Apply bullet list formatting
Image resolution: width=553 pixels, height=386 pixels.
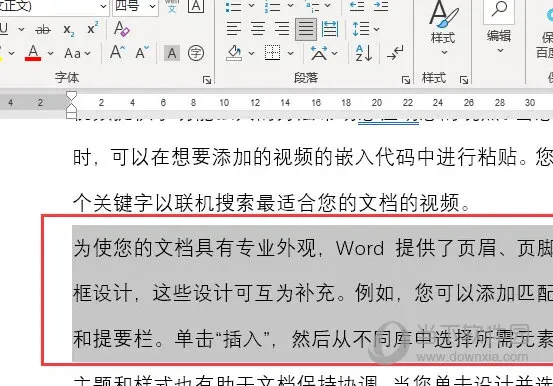click(x=233, y=6)
